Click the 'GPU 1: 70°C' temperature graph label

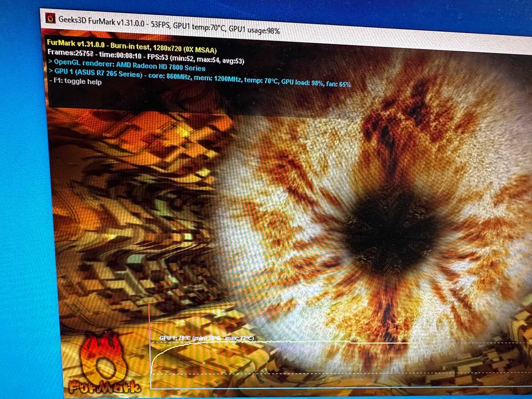[206, 338]
